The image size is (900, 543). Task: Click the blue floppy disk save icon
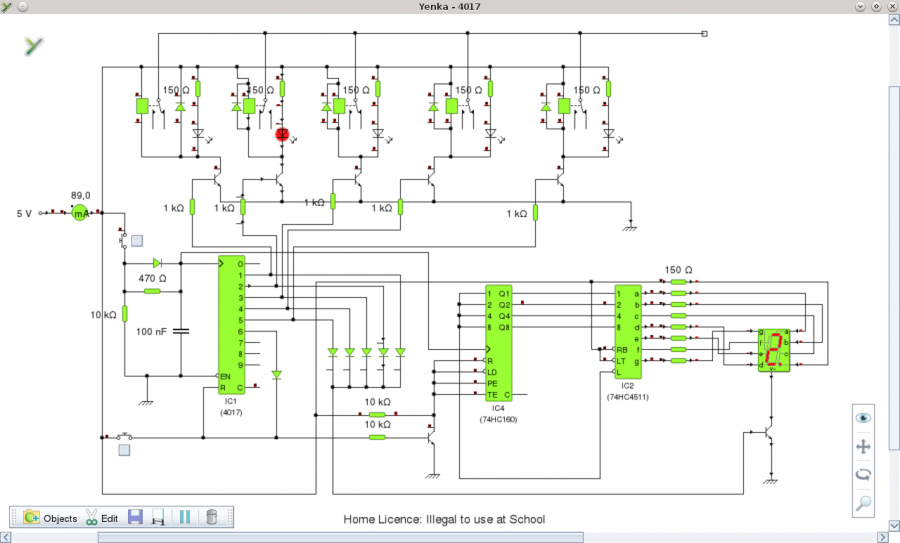tap(135, 518)
